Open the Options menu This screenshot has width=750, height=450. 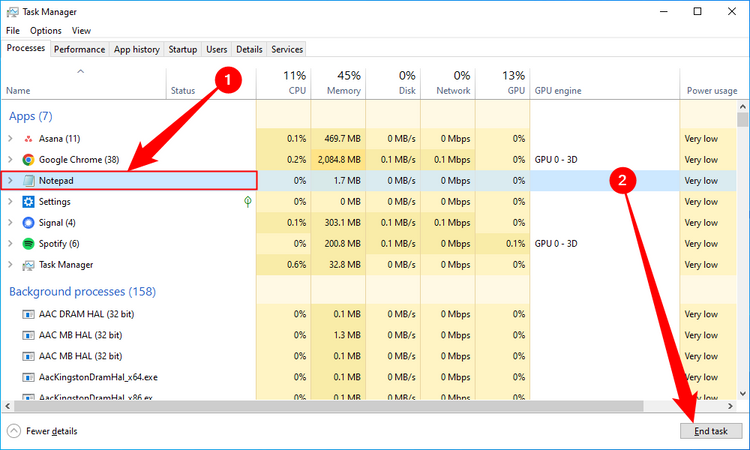coord(45,31)
